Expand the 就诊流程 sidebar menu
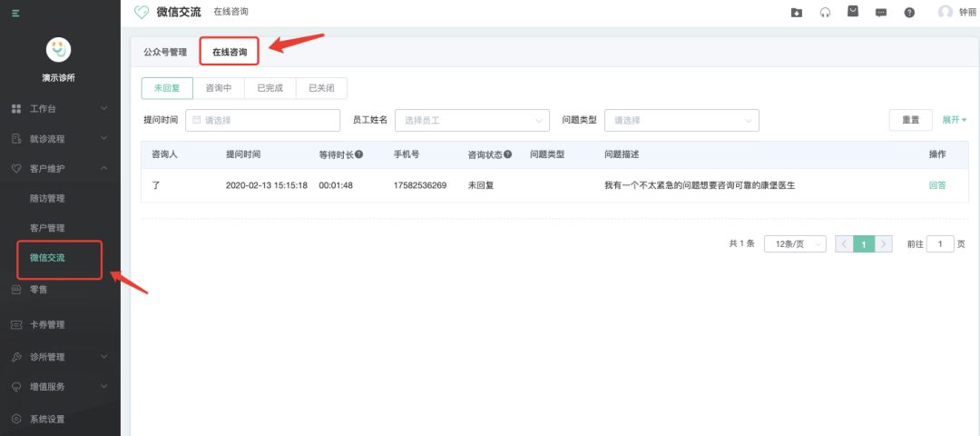The height and width of the screenshot is (436, 980). [103, 139]
